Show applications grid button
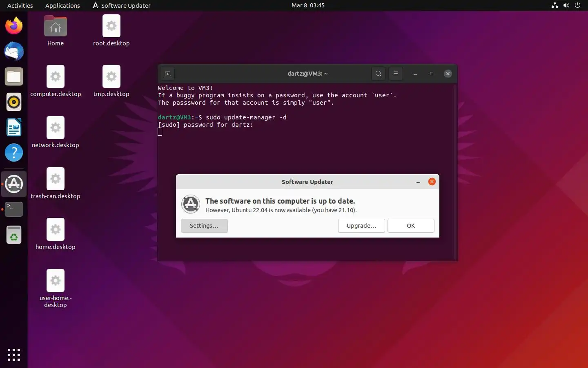This screenshot has height=368, width=588. [x=14, y=355]
